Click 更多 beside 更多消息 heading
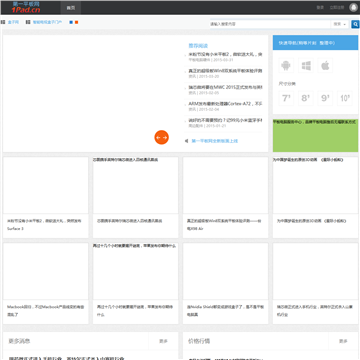 [163, 341]
